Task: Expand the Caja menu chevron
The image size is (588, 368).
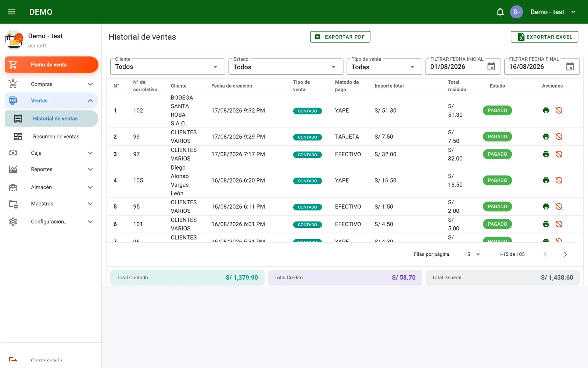Action: click(x=90, y=153)
